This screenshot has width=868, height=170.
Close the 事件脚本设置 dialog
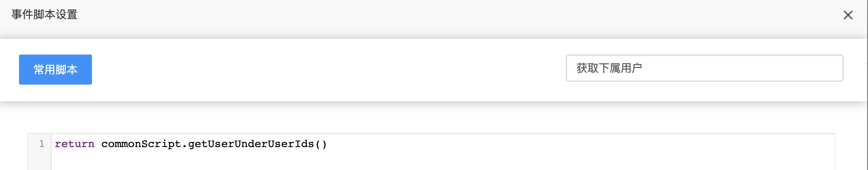(848, 15)
